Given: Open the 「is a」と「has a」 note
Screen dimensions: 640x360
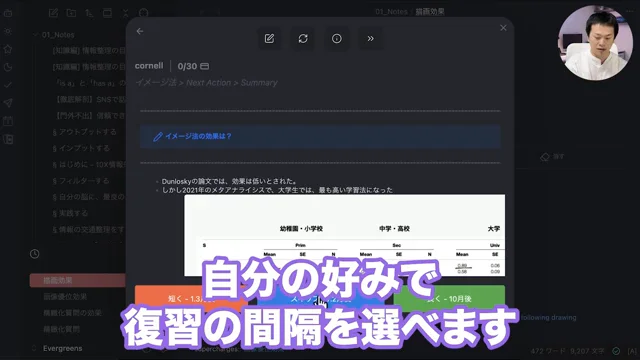Looking at the screenshot, I should [x=90, y=83].
